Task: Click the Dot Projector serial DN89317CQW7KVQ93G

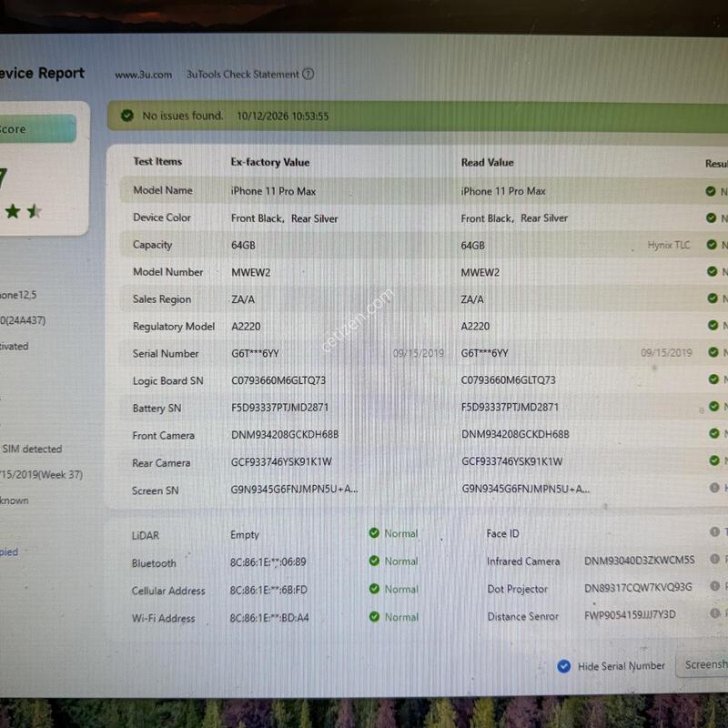Action: tap(638, 588)
